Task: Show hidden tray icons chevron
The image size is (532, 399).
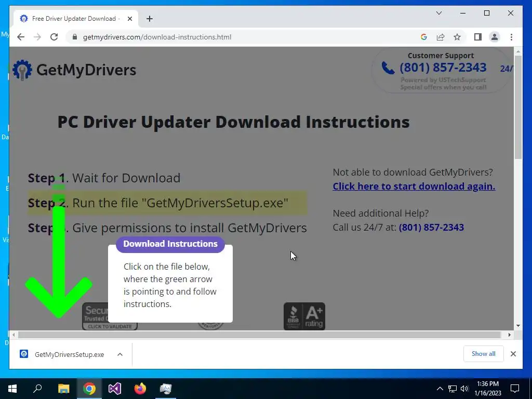Action: (x=440, y=389)
